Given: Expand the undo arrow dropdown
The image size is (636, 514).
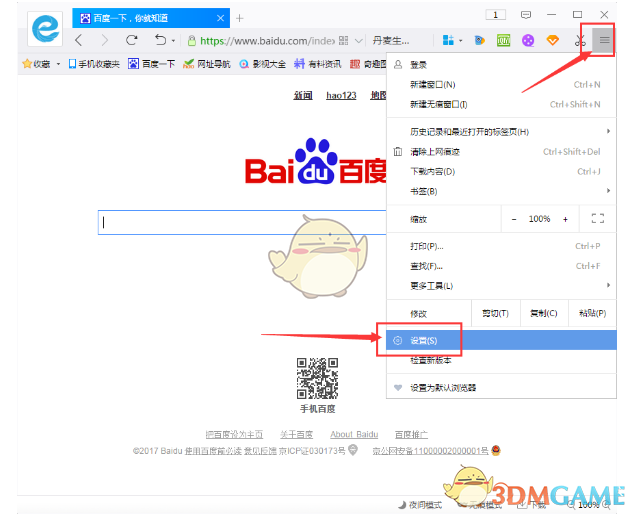Looking at the screenshot, I should (173, 41).
